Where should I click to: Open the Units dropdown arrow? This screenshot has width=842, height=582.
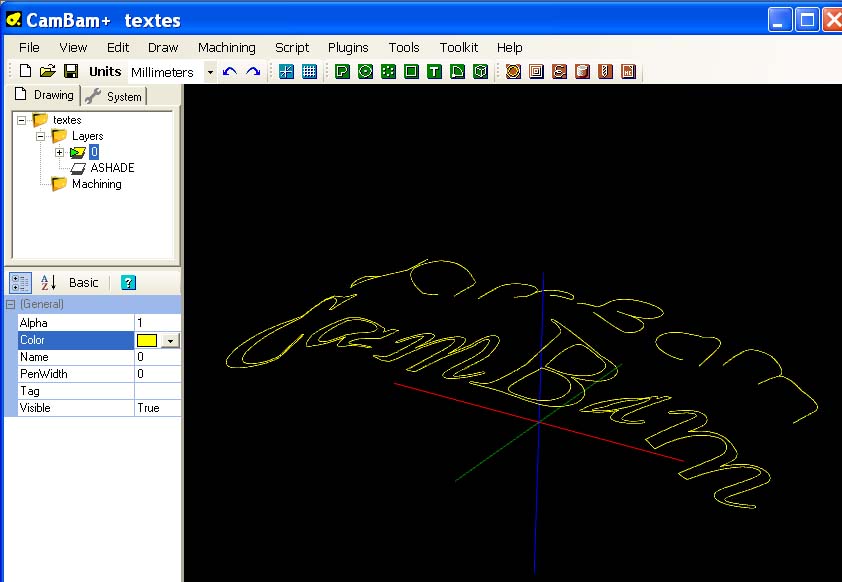point(210,72)
